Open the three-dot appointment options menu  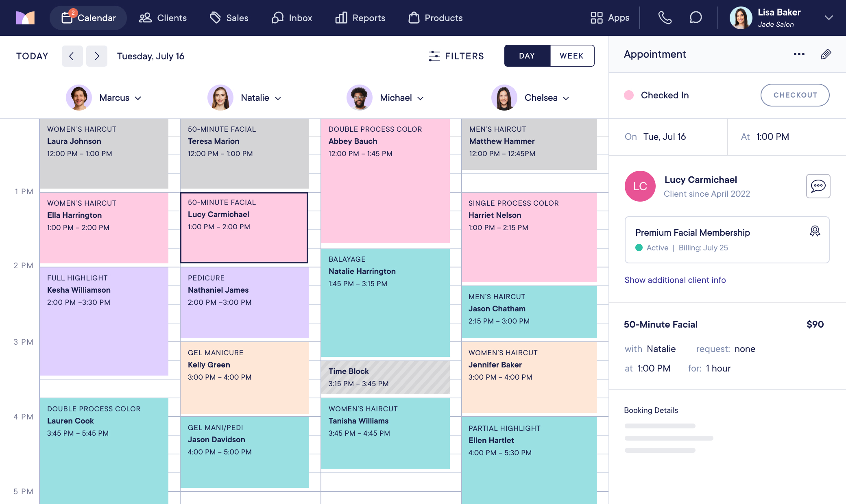799,54
